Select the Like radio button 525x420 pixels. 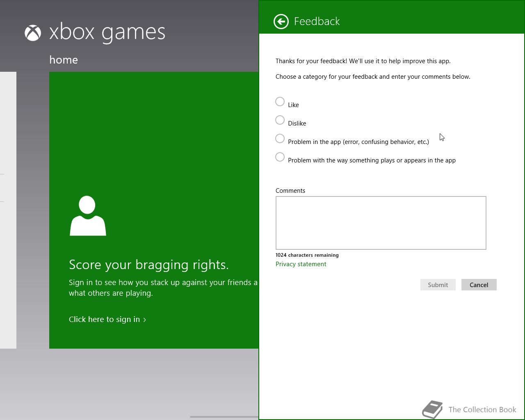coord(280,101)
